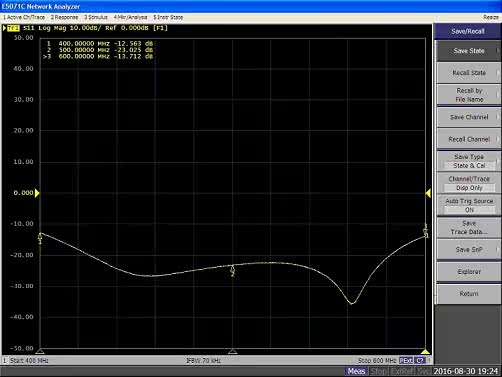Image resolution: width=502 pixels, height=377 pixels.
Task: Click the PExt status indicator
Action: click(406, 360)
